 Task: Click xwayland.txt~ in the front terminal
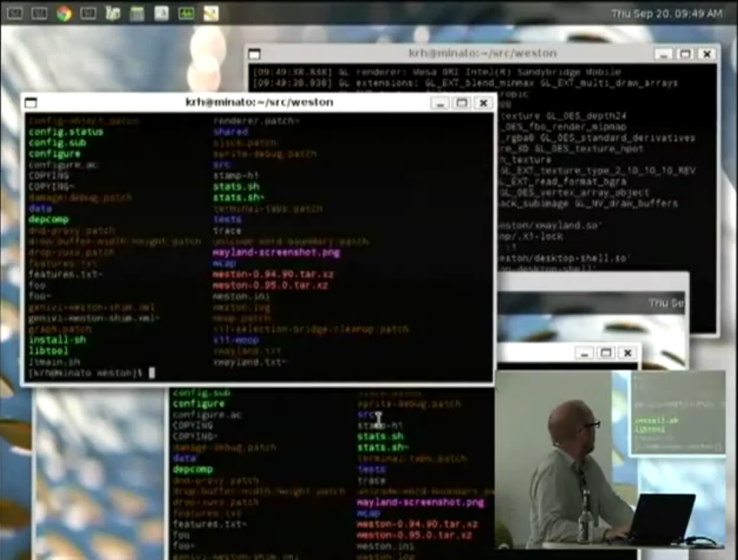(249, 362)
